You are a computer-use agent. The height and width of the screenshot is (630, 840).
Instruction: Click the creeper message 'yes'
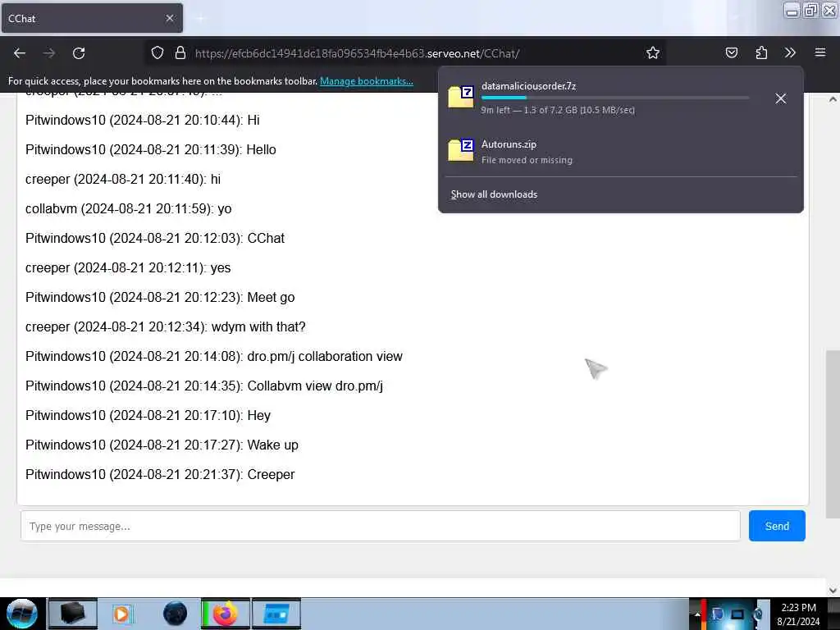[128, 268]
